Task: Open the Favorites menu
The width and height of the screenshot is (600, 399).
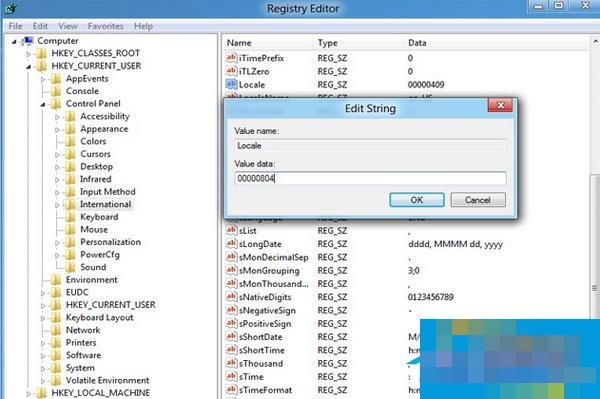Action: [105, 26]
